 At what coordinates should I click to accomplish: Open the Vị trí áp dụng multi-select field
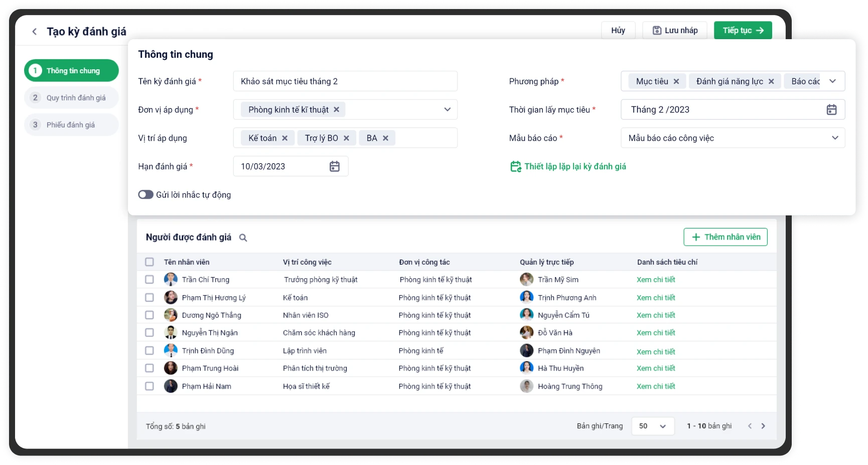(x=345, y=138)
